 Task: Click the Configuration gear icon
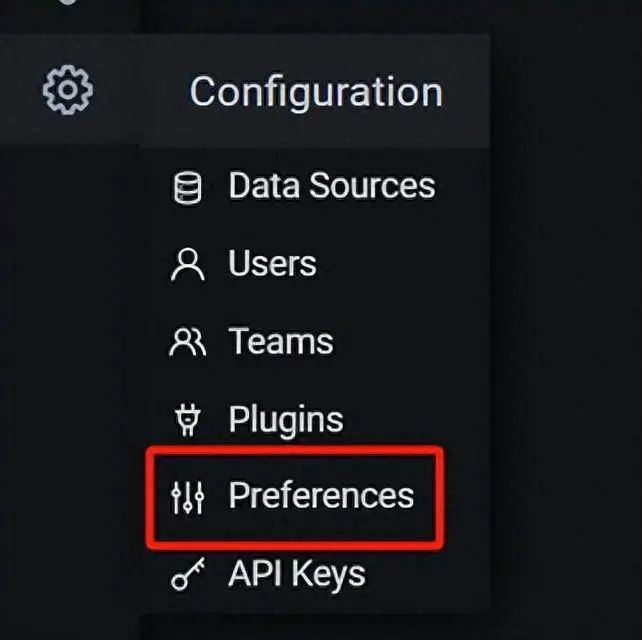click(x=67, y=90)
